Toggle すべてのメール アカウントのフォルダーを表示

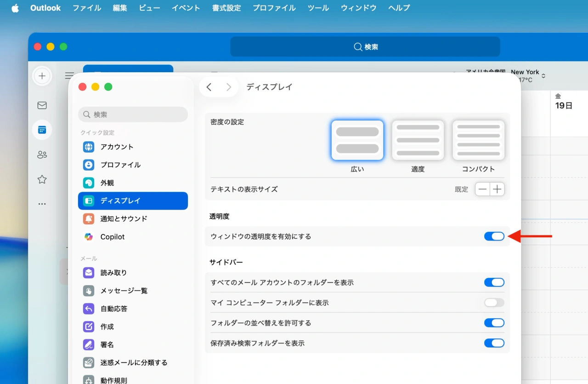pos(494,282)
